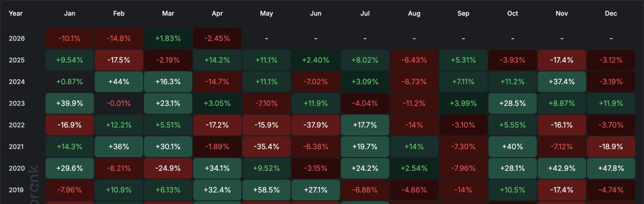Click the Jan column header
644x204 pixels.
pyautogui.click(x=70, y=13)
